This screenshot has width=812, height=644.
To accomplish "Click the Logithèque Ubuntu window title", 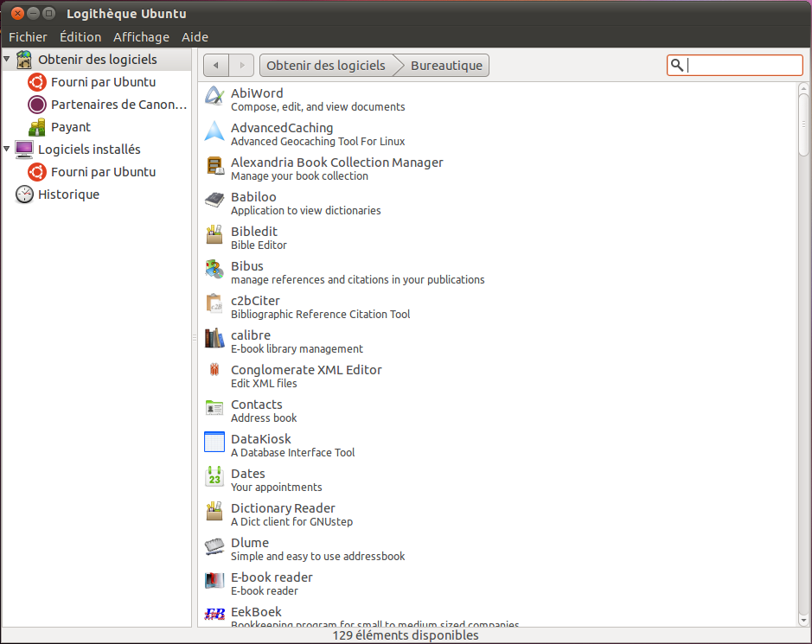I will [x=126, y=14].
